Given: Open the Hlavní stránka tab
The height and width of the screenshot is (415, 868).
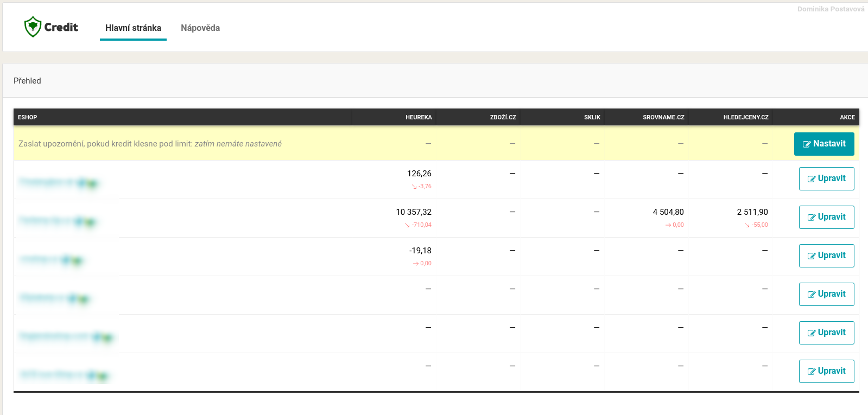Looking at the screenshot, I should point(133,28).
